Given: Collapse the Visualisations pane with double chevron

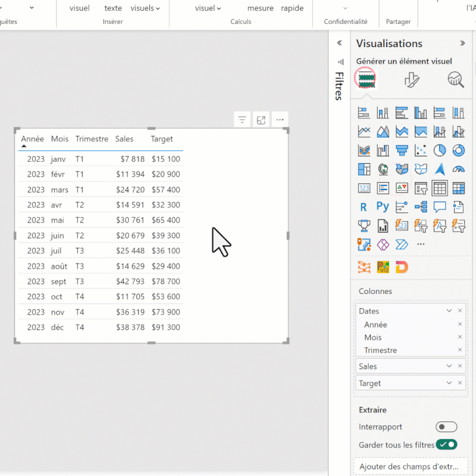Looking at the screenshot, I should click(x=462, y=43).
